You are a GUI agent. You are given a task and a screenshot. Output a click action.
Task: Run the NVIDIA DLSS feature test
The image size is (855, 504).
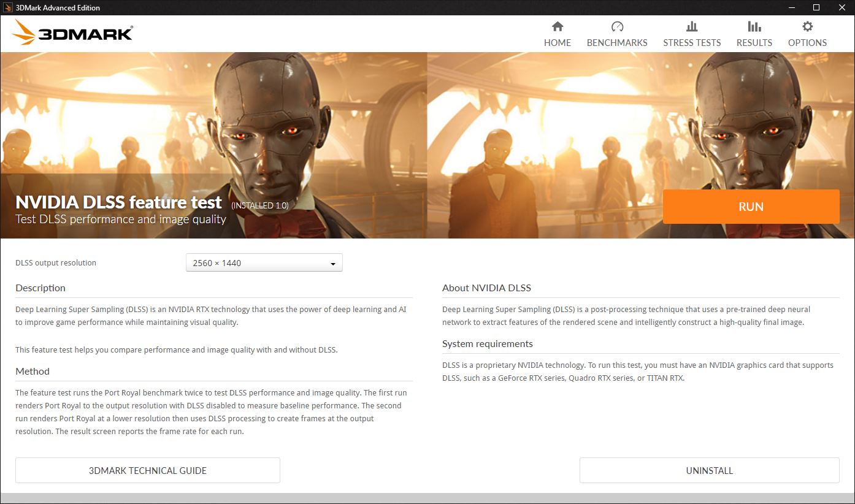pyautogui.click(x=751, y=207)
